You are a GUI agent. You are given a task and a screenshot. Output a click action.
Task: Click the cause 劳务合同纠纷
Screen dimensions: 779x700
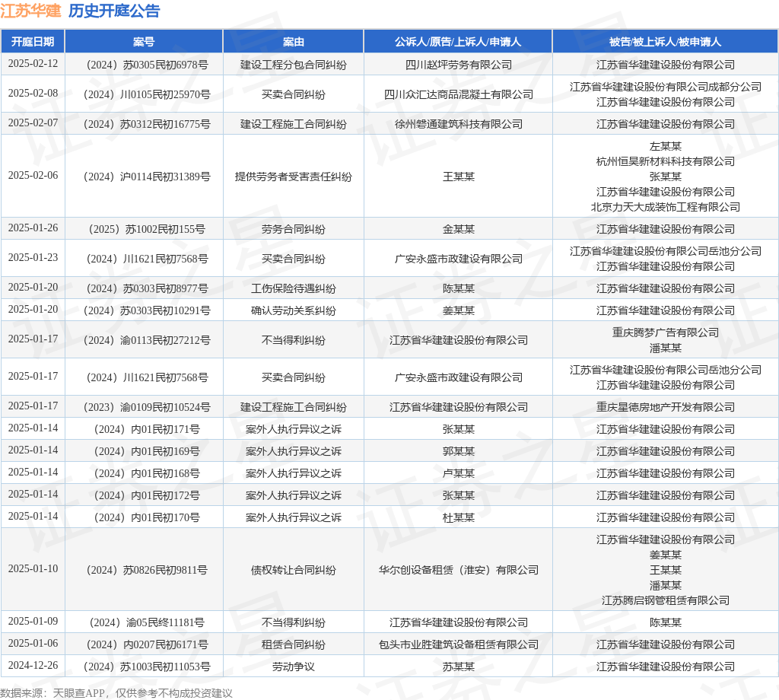click(x=293, y=230)
